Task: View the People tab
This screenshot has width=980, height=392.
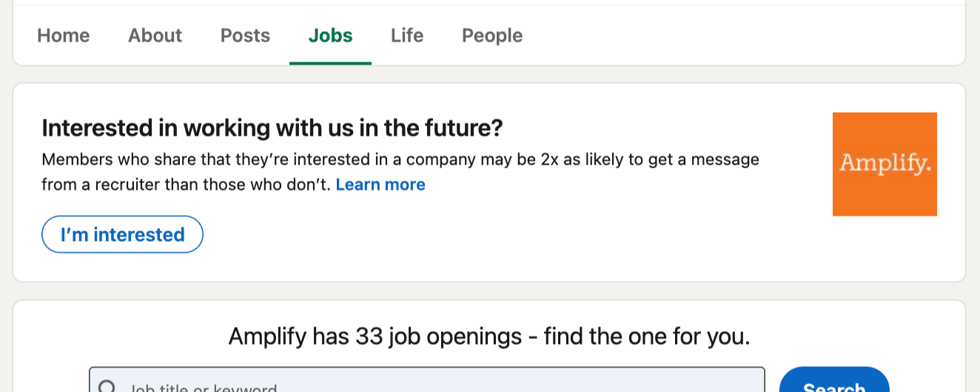Action: 492,36
